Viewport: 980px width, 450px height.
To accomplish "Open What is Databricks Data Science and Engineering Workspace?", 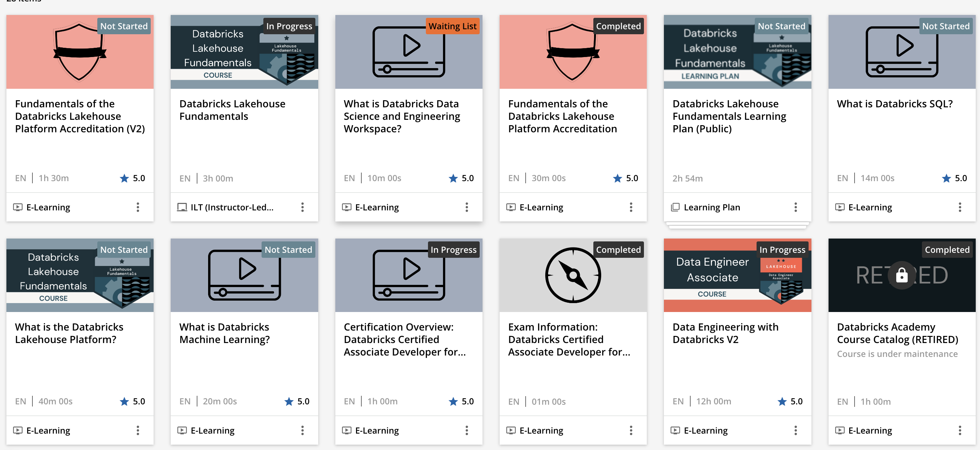I will coord(402,116).
